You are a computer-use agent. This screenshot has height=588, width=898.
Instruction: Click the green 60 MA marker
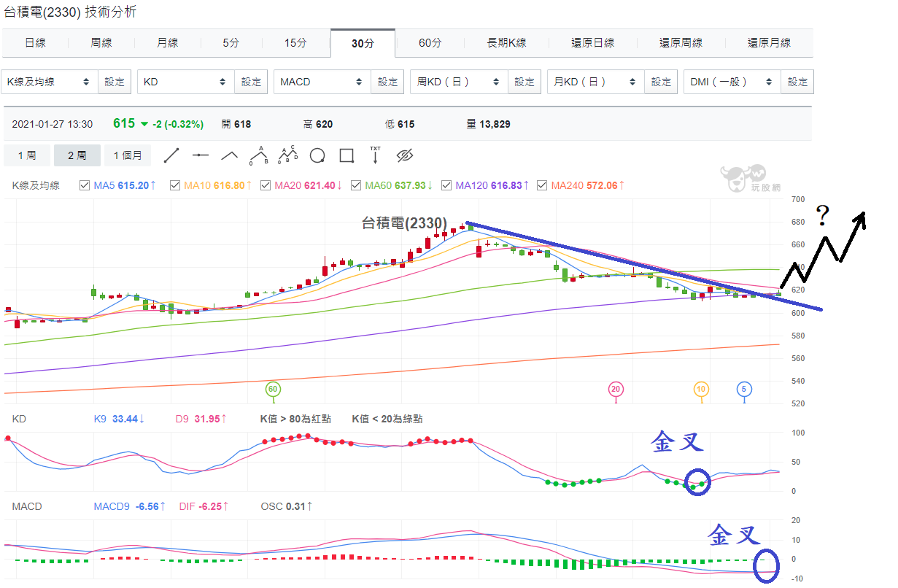click(273, 389)
